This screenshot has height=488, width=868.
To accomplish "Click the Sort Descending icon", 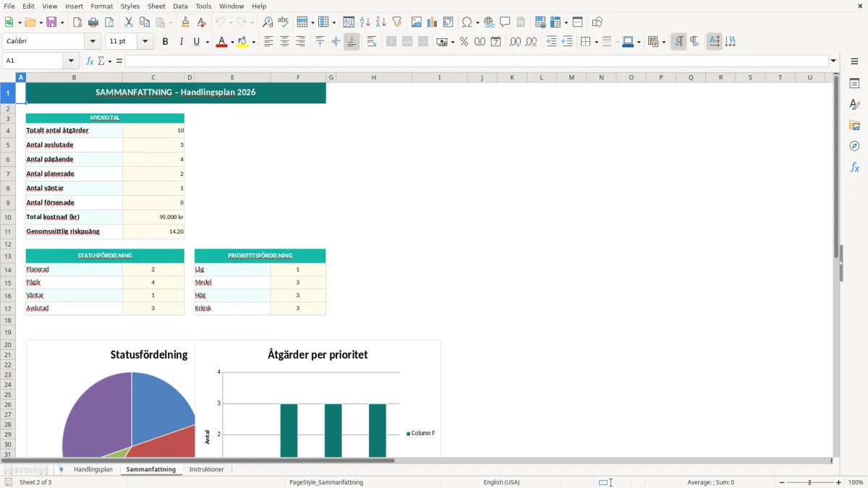I will coord(381,22).
